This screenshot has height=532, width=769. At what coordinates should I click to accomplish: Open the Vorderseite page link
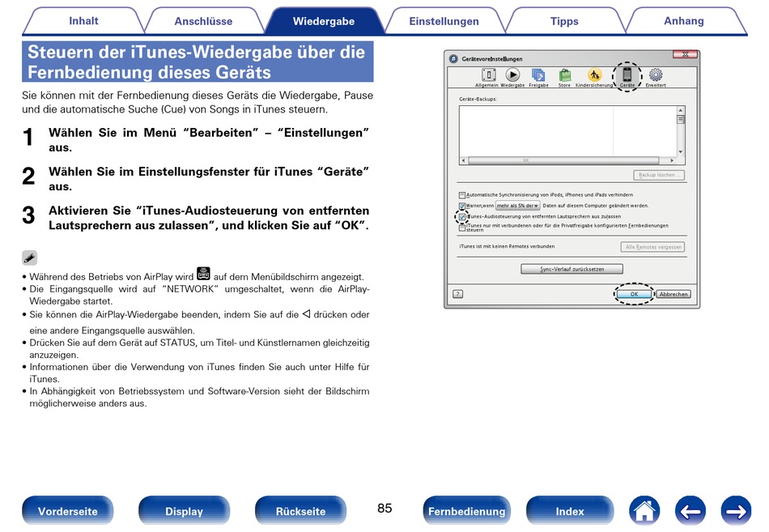pos(68,511)
